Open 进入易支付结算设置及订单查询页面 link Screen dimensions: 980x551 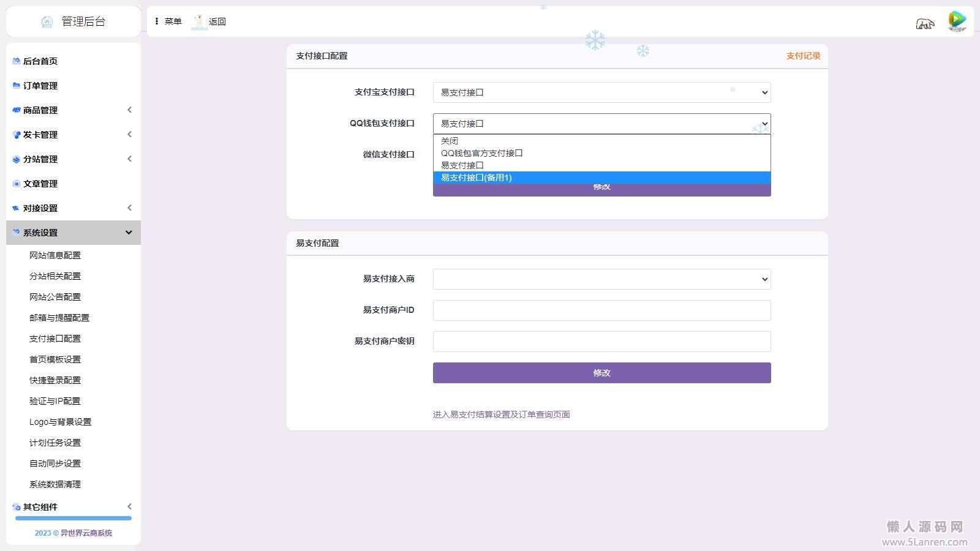coord(501,414)
